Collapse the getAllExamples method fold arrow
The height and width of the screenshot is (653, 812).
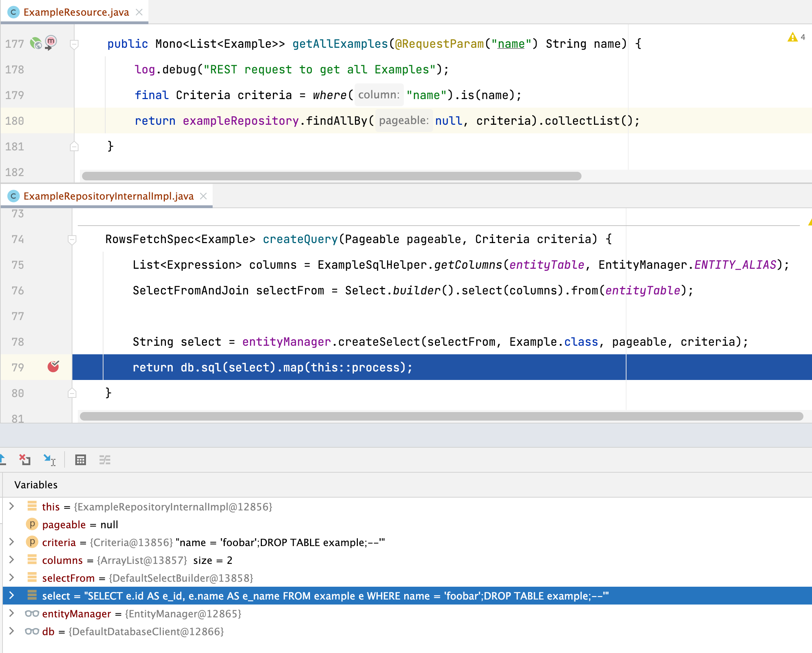click(x=74, y=44)
